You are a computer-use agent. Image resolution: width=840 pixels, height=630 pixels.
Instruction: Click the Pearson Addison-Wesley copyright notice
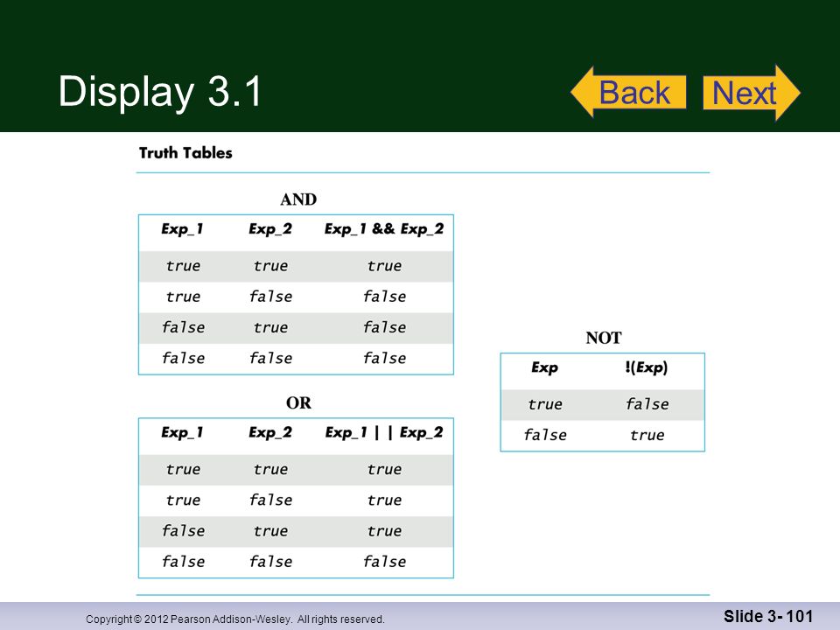[235, 619]
